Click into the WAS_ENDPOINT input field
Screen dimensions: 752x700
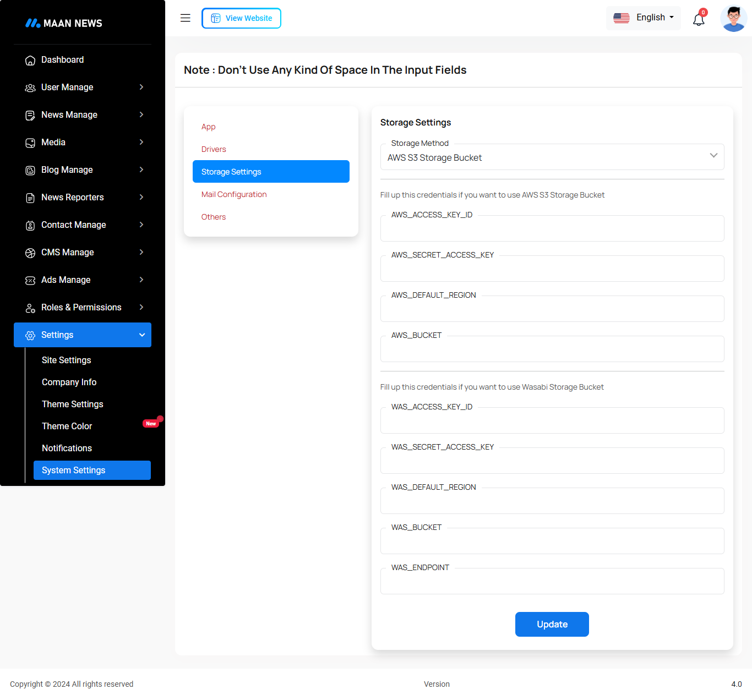tap(552, 582)
